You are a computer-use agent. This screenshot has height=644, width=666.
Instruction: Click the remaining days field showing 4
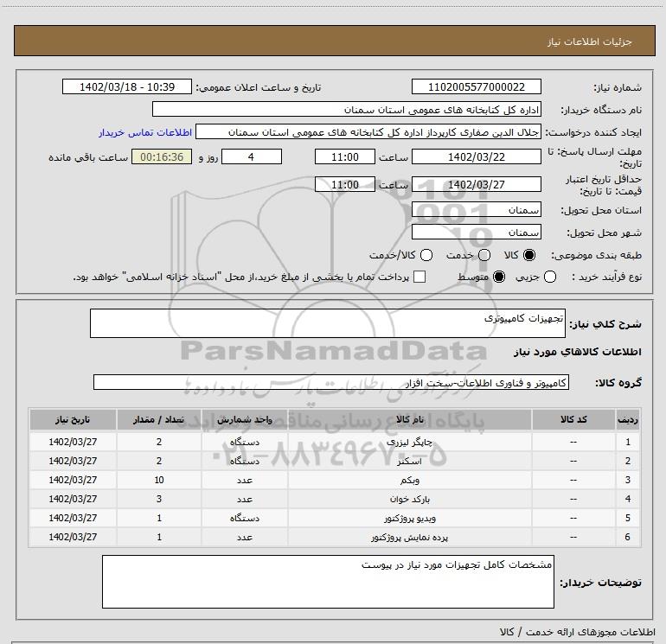click(252, 156)
